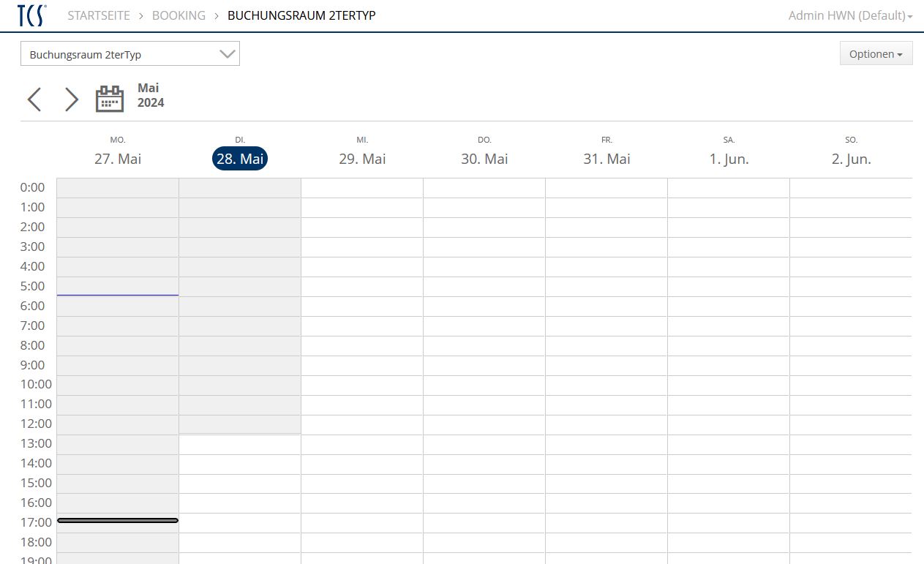Navigate to BOOKING breadcrumb
The image size is (924, 564).
[x=179, y=15]
